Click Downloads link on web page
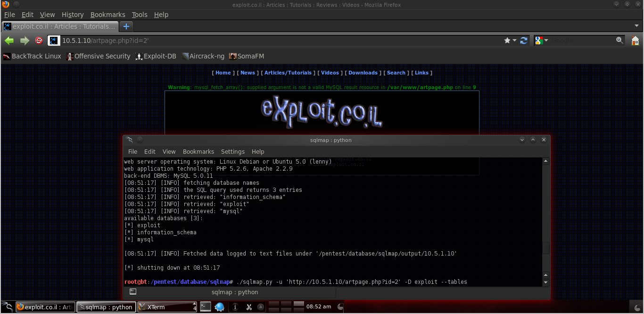Viewport: 644px width, 314px height. (x=363, y=73)
